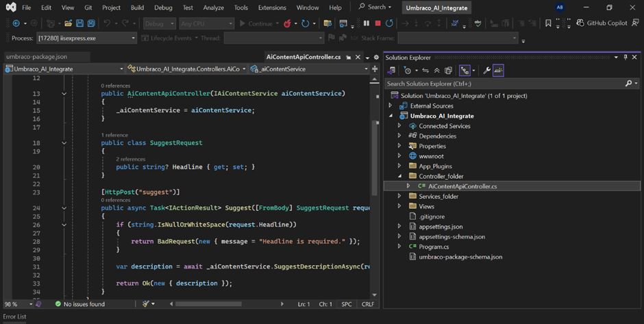Click the Hot Reload flame icon
Image resolution: width=644 pixels, height=324 pixels.
(x=288, y=24)
